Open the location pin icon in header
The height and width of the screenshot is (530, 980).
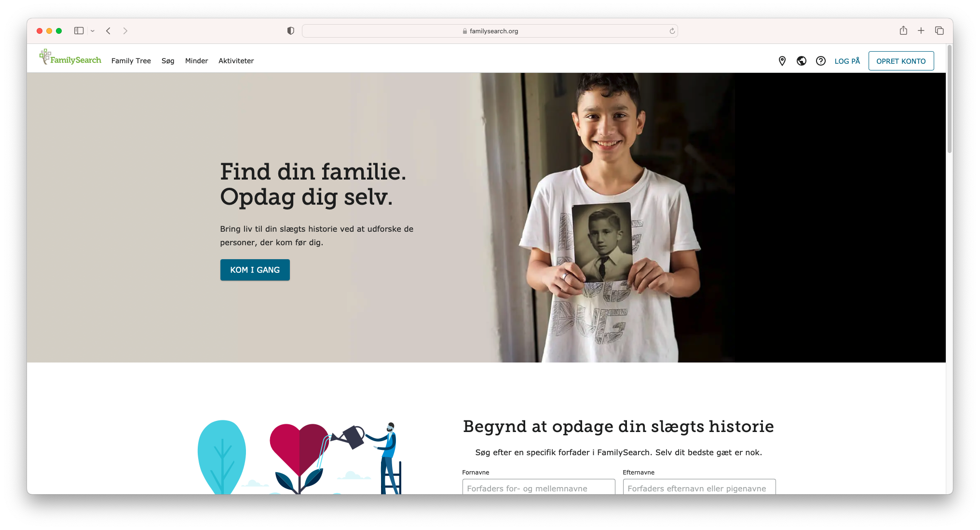pos(782,61)
